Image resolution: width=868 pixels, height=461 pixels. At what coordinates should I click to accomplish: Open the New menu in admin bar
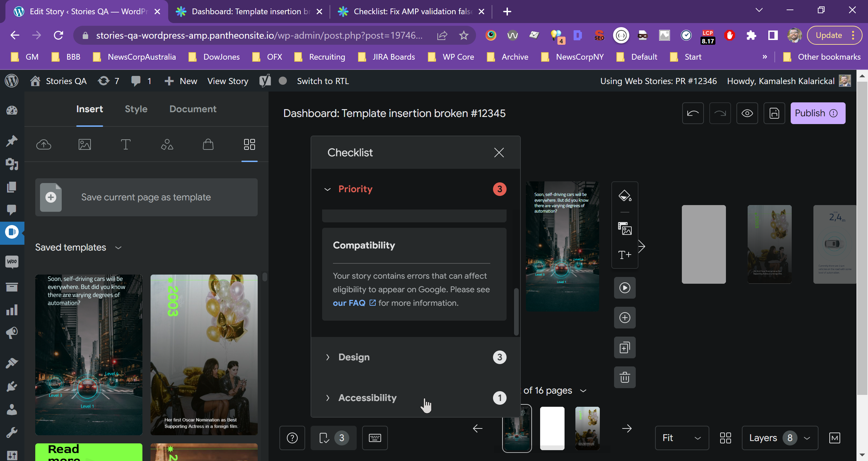click(x=181, y=81)
